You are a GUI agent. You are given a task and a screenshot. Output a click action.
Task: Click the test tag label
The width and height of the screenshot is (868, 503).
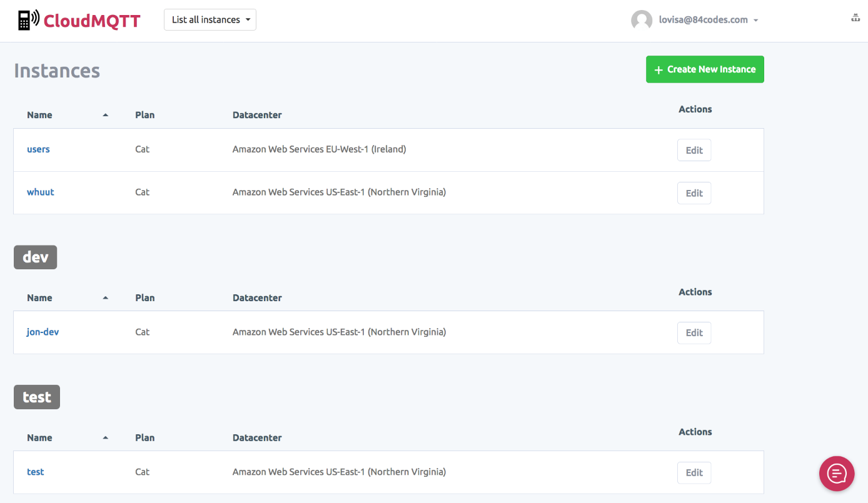[37, 397]
